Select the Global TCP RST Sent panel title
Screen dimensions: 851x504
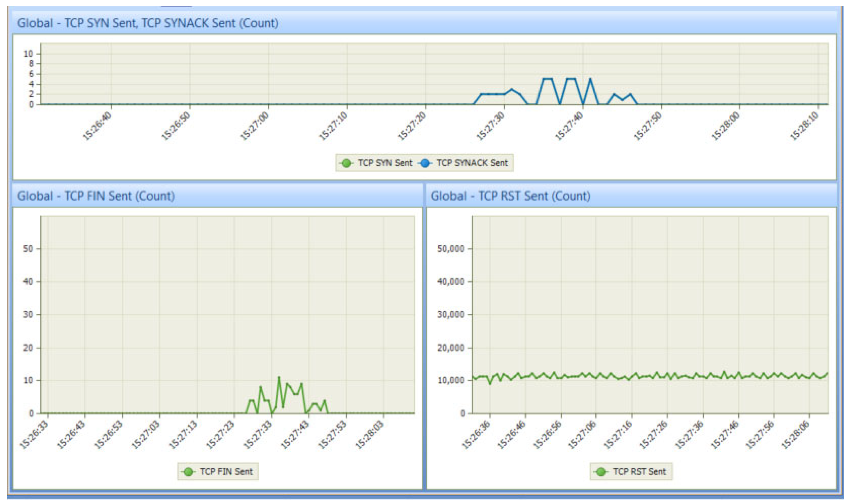[x=511, y=196]
